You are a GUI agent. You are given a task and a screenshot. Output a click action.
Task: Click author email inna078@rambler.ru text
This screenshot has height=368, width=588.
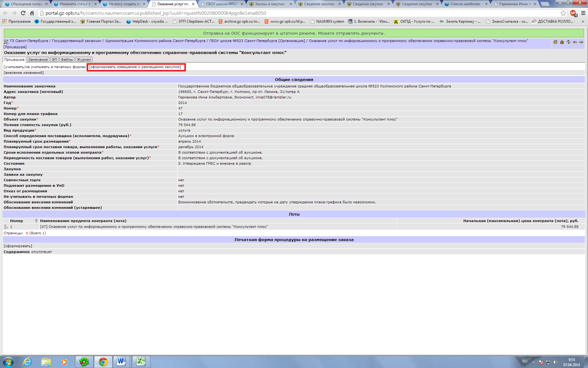273,97
